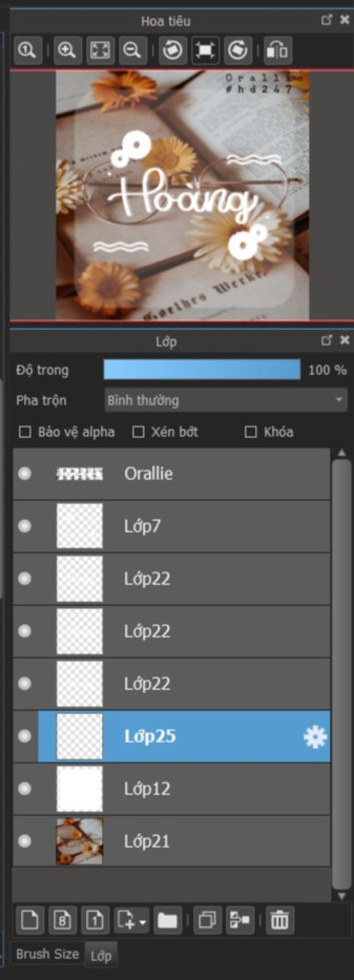Image resolution: width=354 pixels, height=980 pixels.
Task: Open the Pha trộn blend mode dropdown
Action: point(225,400)
